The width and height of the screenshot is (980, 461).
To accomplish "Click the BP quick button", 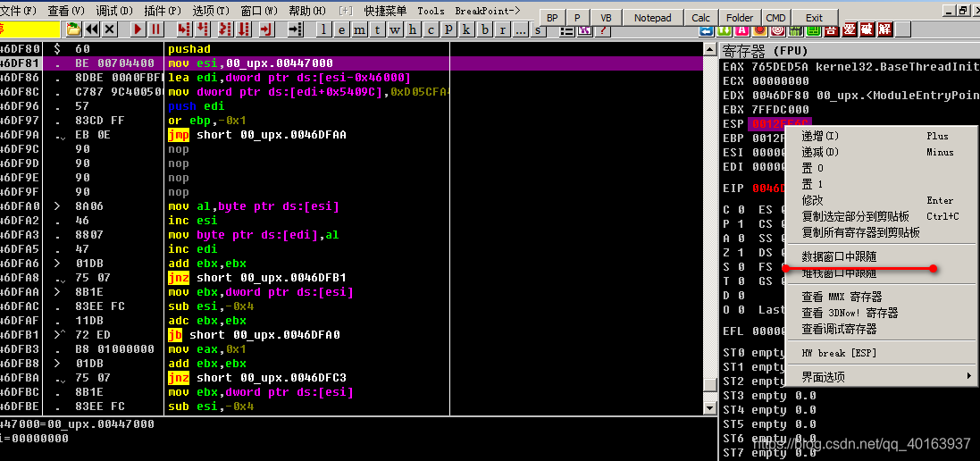I will coord(552,18).
